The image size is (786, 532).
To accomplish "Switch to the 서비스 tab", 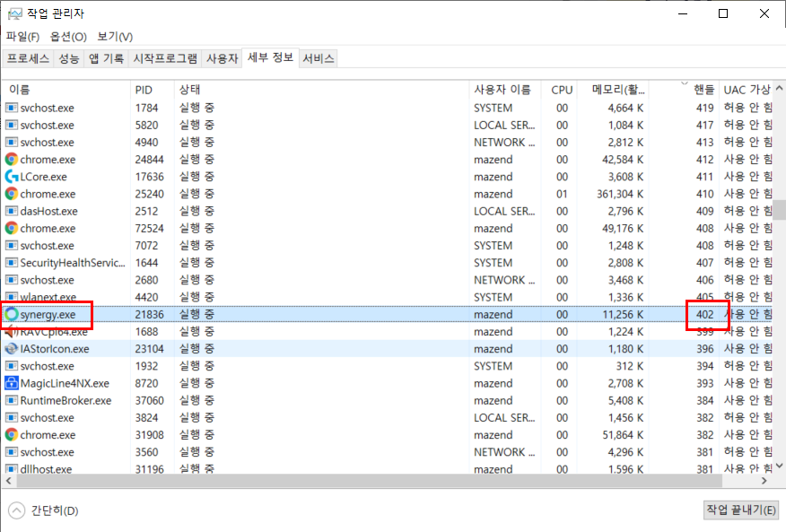I will [x=319, y=58].
